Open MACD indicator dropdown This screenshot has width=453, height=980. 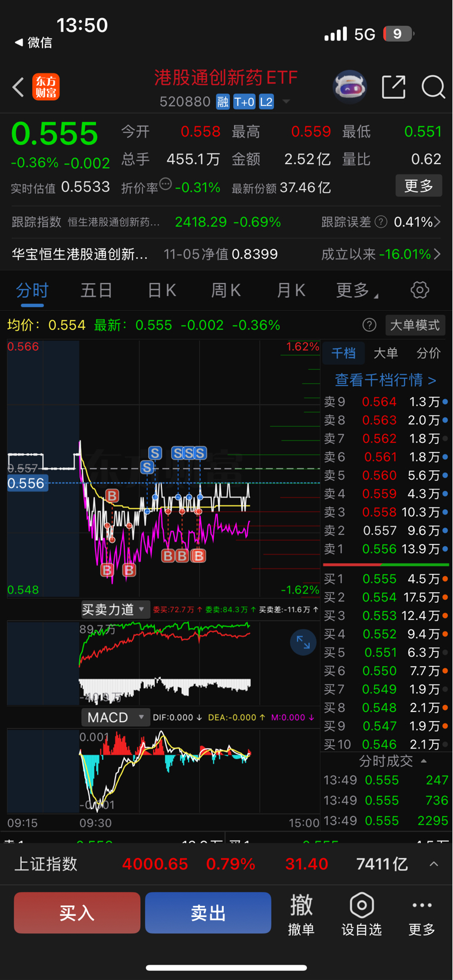pyautogui.click(x=115, y=717)
